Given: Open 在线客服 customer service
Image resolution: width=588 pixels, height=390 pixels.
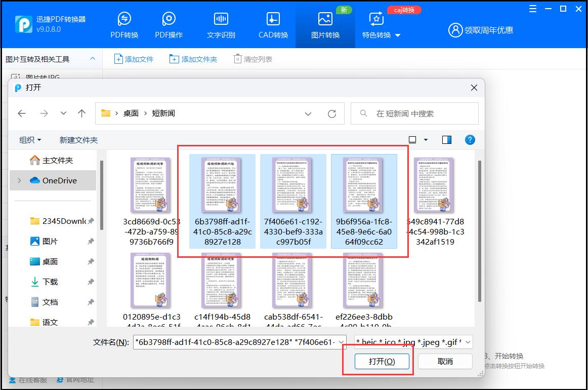Looking at the screenshot, I should coord(24,382).
